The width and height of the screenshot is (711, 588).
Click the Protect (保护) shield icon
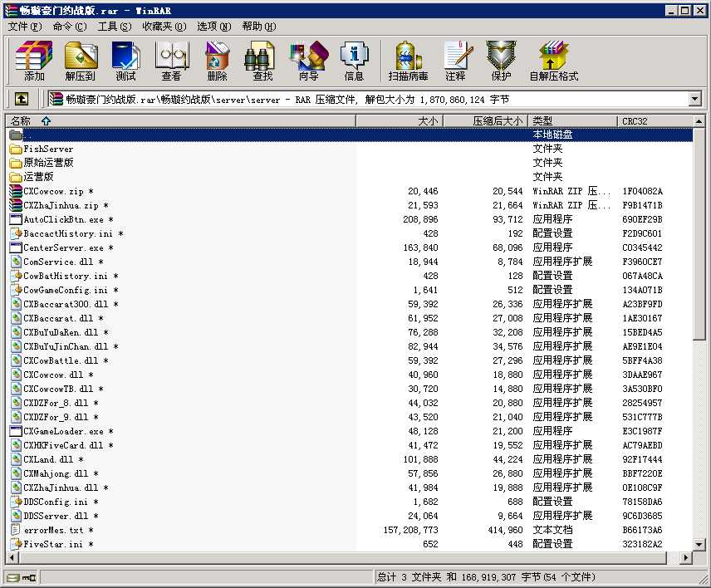[501, 61]
